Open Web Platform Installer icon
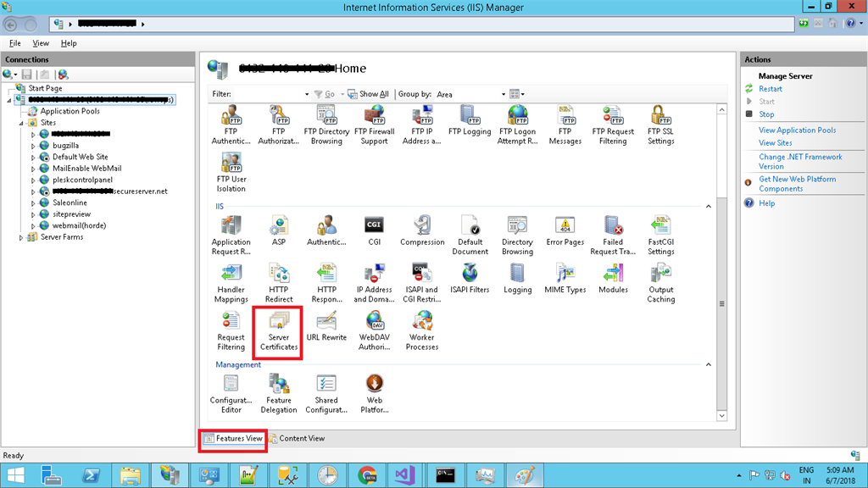 [374, 394]
